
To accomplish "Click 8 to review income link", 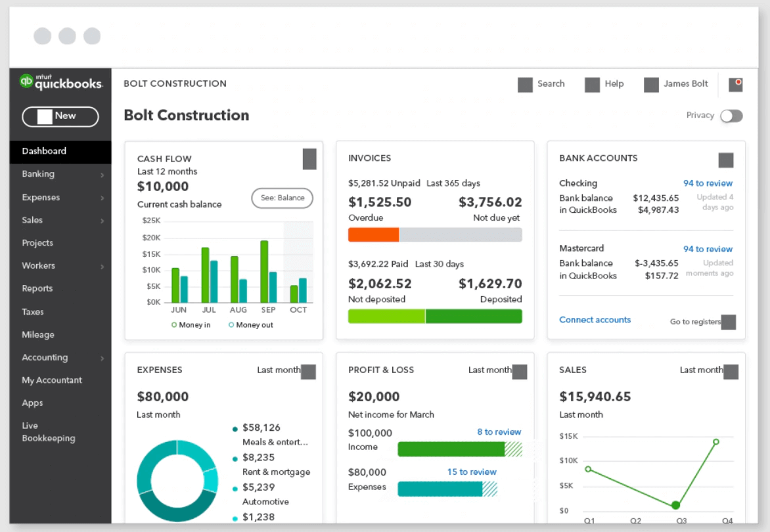I will point(499,432).
